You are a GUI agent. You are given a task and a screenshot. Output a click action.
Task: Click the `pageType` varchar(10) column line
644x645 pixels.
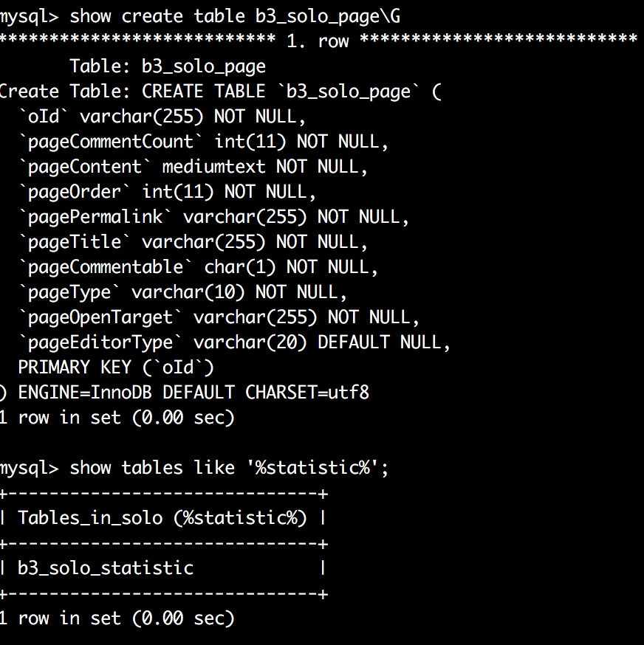(183, 292)
